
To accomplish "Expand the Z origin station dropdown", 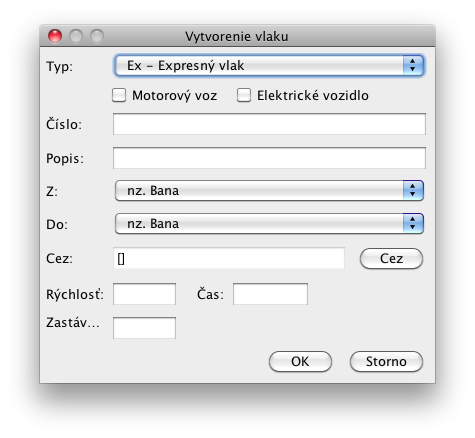I will (269, 191).
